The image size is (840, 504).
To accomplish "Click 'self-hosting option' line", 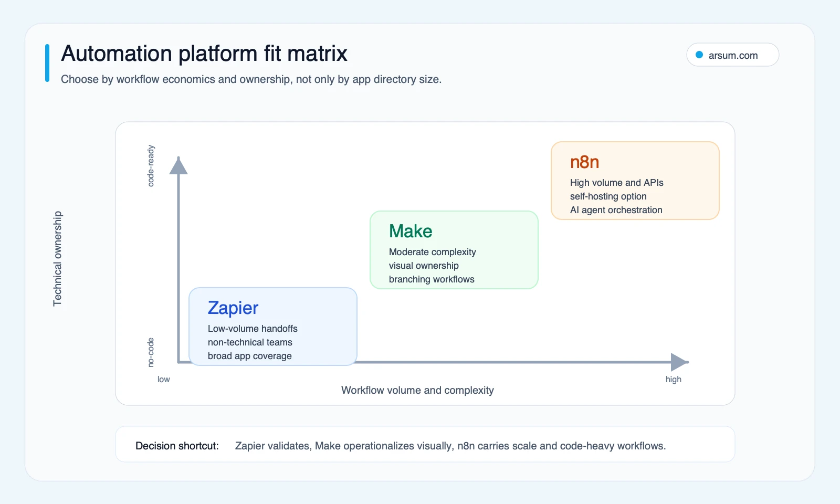I will pos(608,196).
